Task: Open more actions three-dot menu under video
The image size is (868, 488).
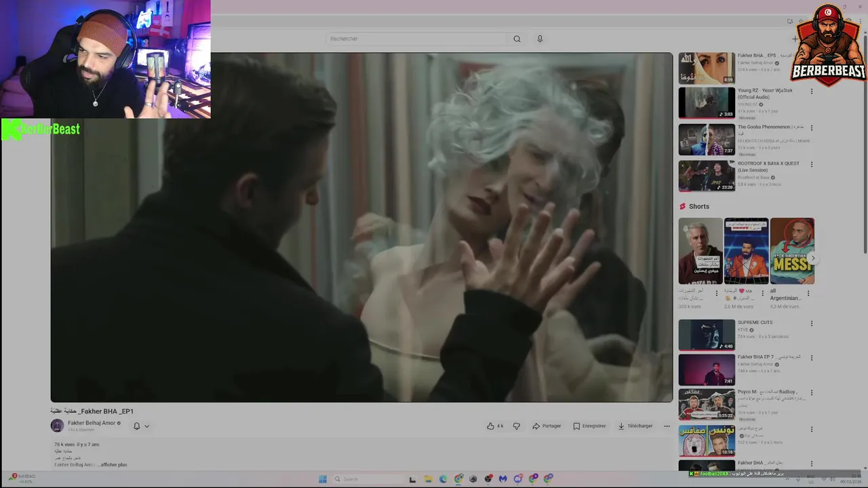Action: coord(667,426)
